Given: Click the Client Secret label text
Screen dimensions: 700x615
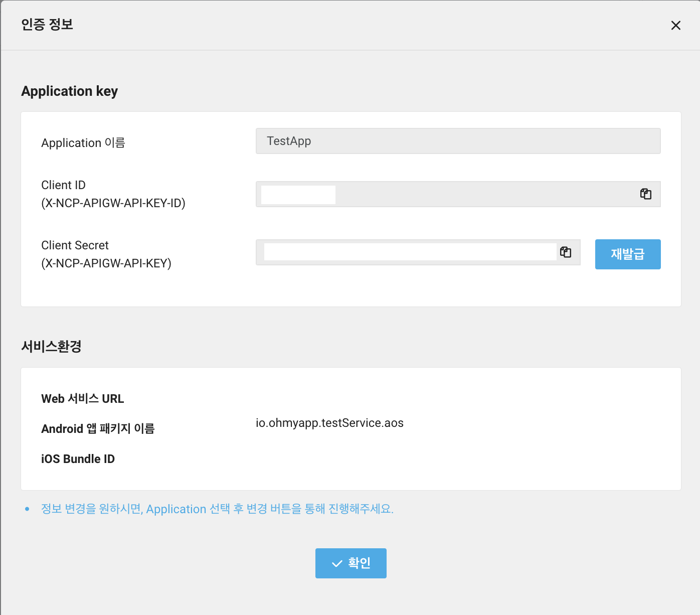Looking at the screenshot, I should pos(75,245).
